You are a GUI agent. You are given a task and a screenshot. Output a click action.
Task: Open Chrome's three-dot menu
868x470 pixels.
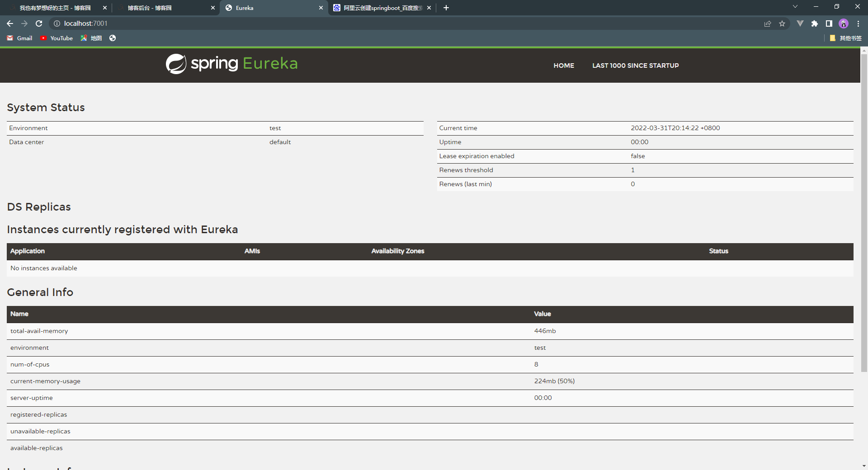858,23
